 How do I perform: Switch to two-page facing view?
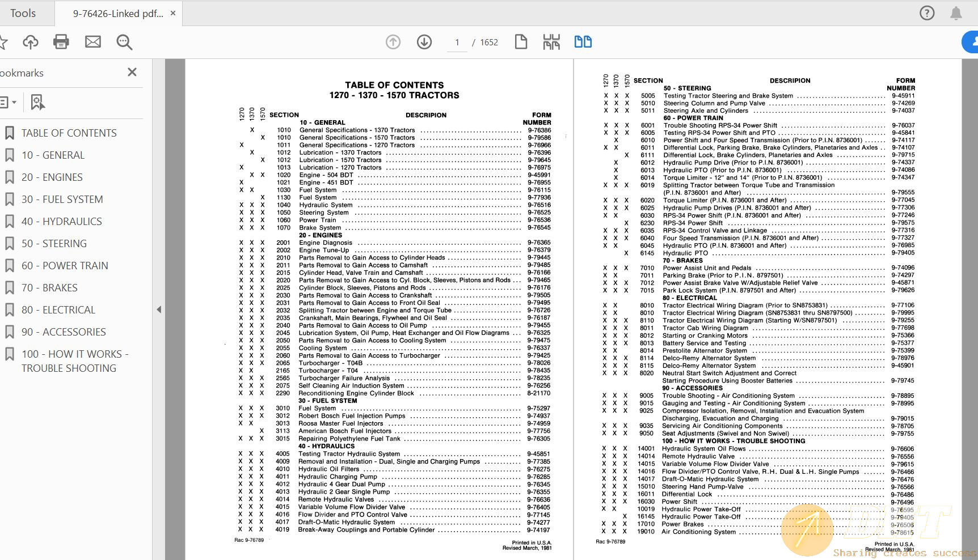click(583, 41)
